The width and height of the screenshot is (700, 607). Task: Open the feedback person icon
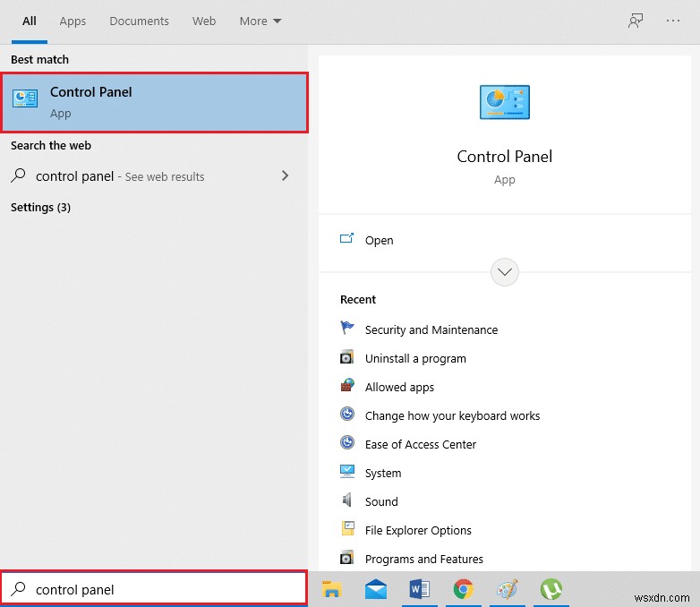(x=636, y=21)
